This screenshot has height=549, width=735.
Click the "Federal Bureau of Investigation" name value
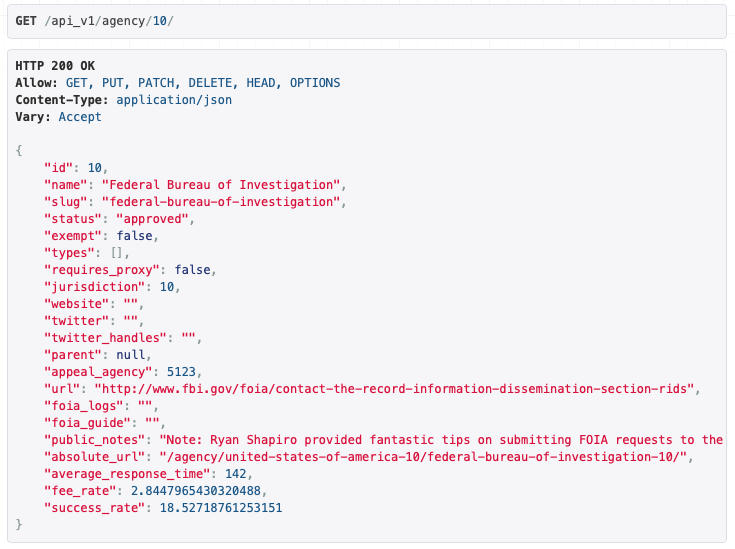[x=221, y=185]
